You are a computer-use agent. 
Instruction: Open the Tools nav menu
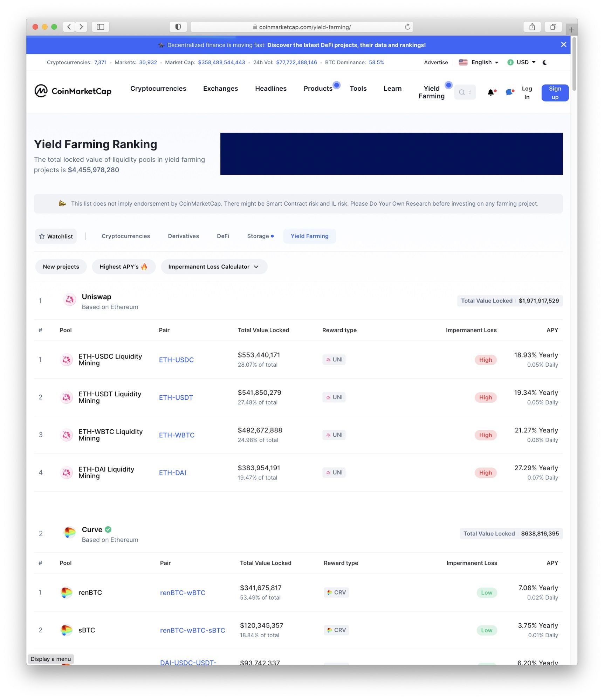click(x=358, y=89)
